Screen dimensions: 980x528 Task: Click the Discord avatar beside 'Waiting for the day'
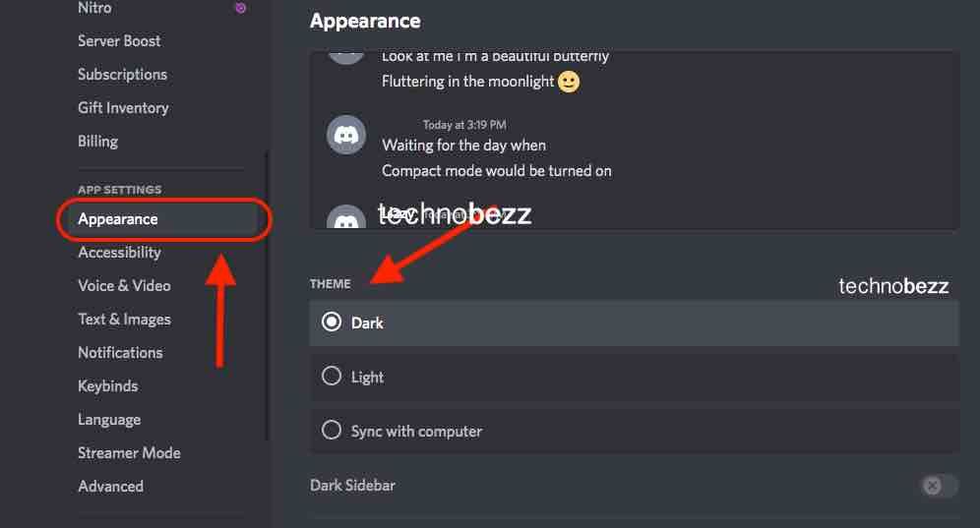coord(346,135)
